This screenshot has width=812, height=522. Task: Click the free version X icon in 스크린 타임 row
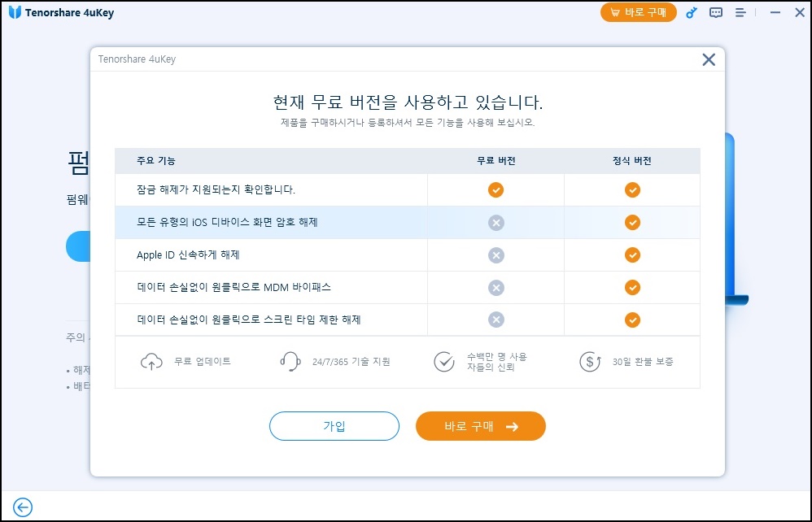click(495, 320)
